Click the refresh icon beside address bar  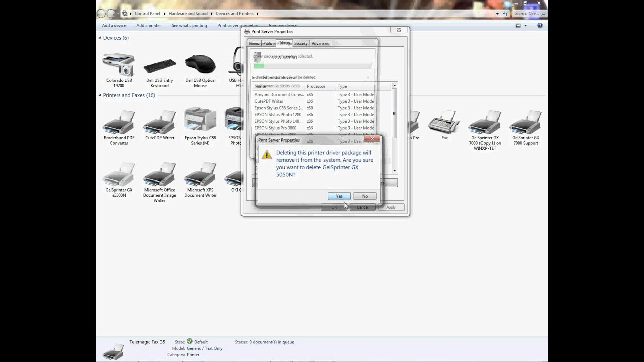pos(505,14)
